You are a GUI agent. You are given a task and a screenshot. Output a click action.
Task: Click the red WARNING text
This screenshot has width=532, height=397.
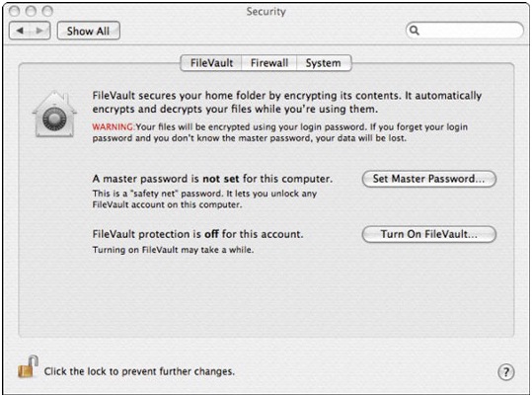[113, 127]
